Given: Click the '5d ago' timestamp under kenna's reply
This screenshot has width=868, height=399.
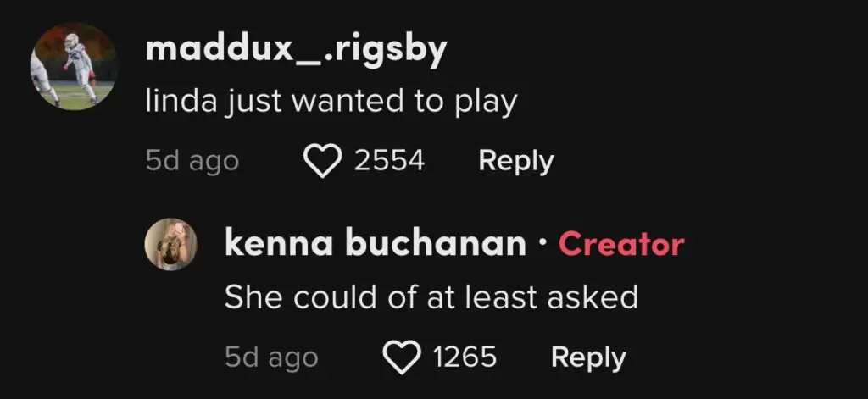Looking at the screenshot, I should coord(271,357).
